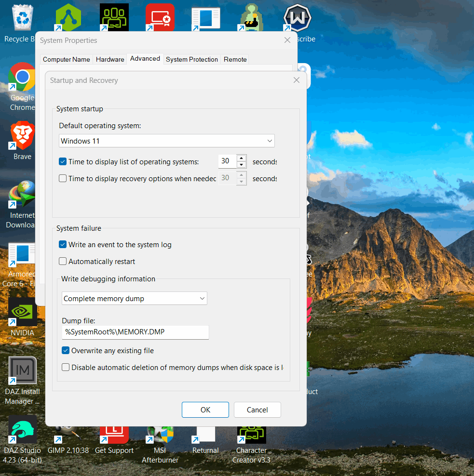Image resolution: width=474 pixels, height=476 pixels.
Task: Confirm settings with the OK button
Action: (205, 410)
